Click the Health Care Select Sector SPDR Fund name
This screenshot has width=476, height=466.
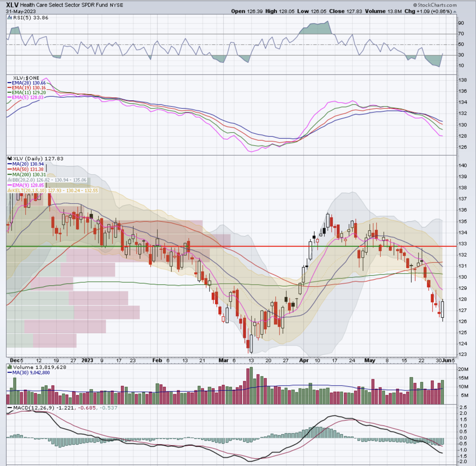(x=64, y=5)
